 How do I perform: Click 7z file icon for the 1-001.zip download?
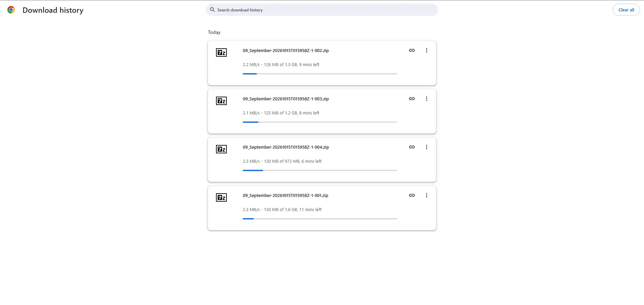pos(221,197)
